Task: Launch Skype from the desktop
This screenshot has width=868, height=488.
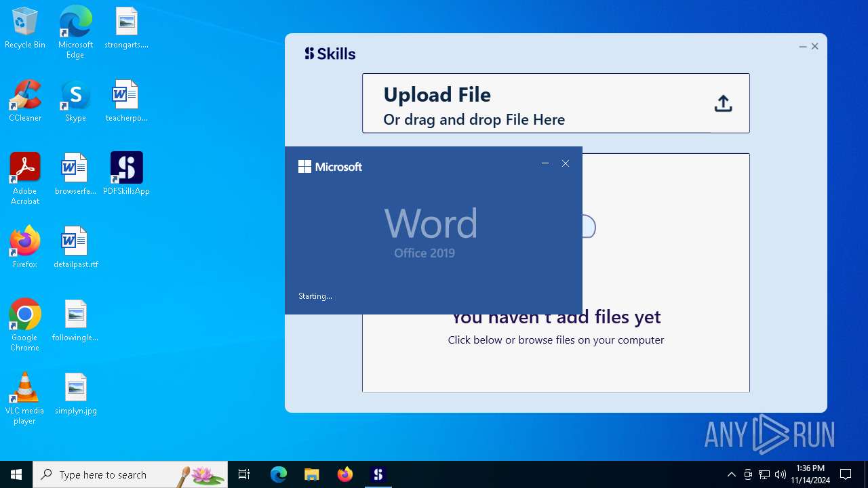Action: (75, 101)
